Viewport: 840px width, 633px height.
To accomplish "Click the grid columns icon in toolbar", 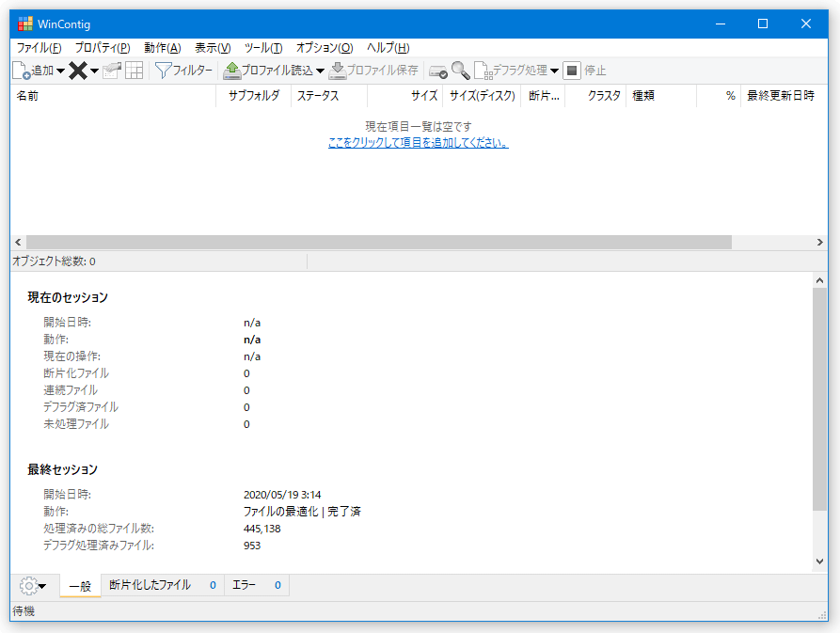I will coord(134,71).
